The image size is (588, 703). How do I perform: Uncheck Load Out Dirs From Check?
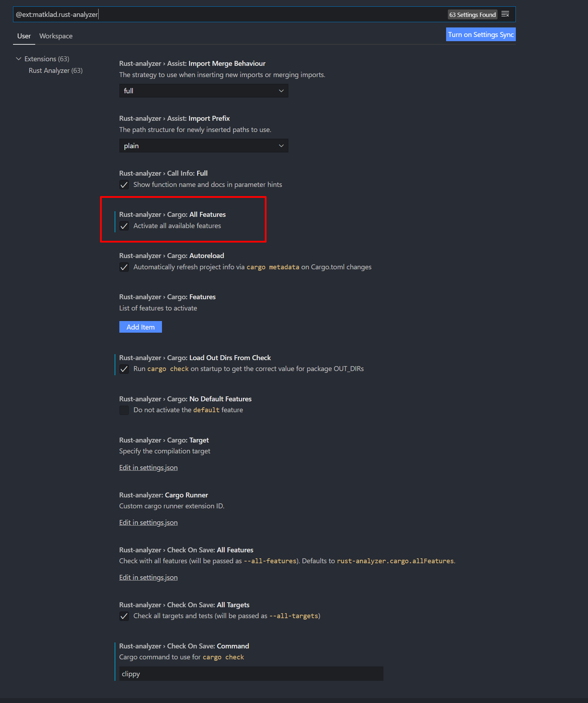[124, 369]
